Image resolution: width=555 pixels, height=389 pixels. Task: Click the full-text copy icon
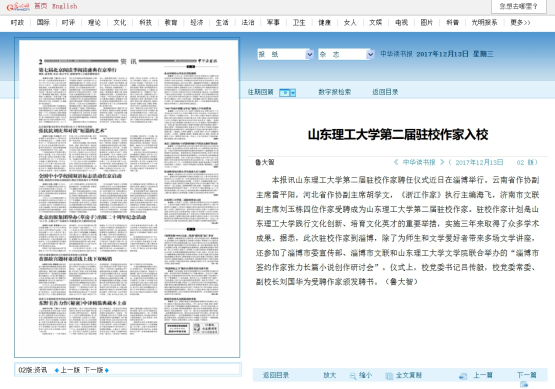point(389,376)
